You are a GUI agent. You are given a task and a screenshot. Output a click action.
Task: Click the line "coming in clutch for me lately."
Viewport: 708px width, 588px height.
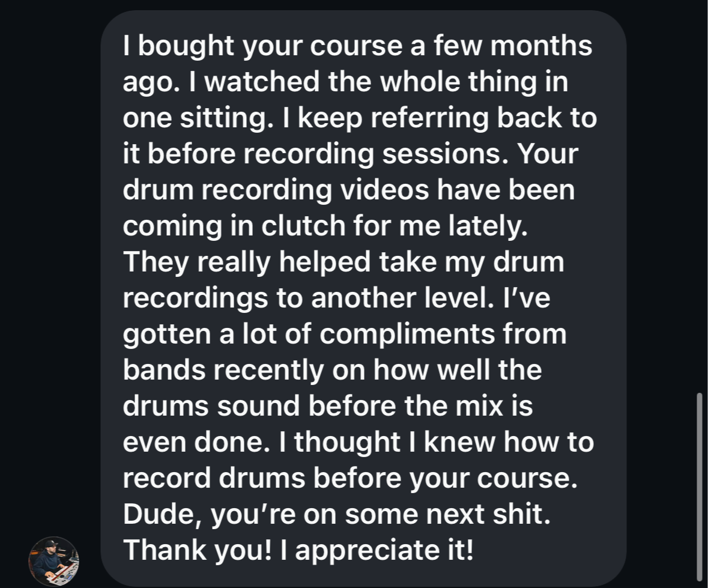tap(325, 226)
